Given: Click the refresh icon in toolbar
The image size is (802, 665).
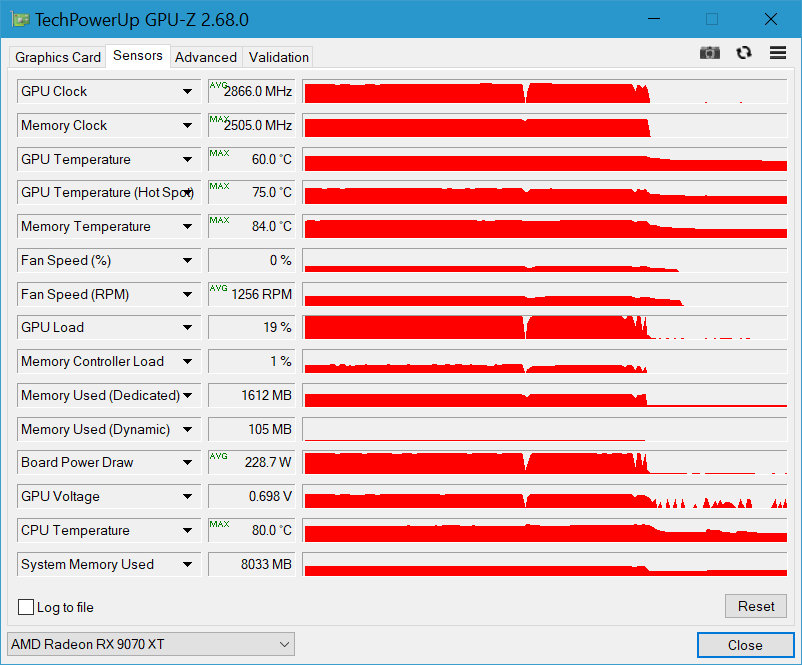Looking at the screenshot, I should (743, 53).
